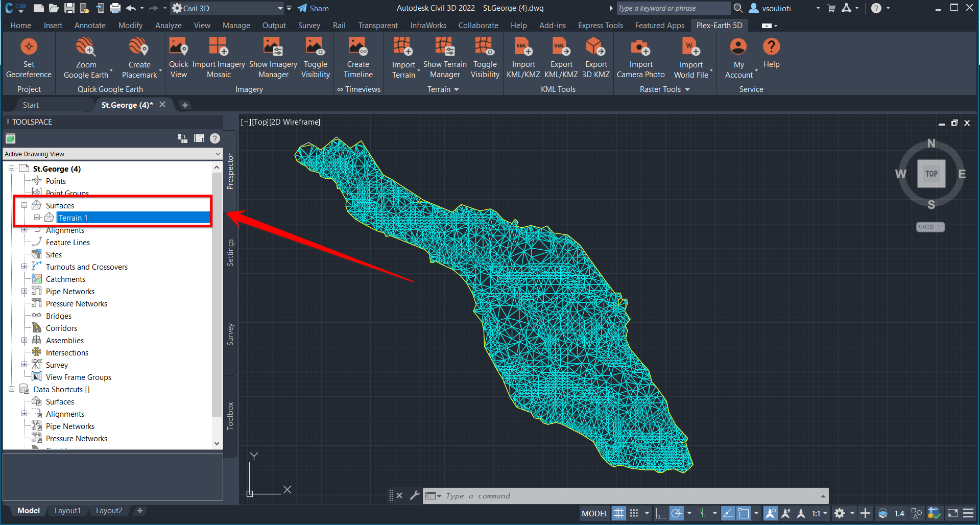Open Show Imagery Manager
The height and width of the screenshot is (525, 980).
[x=273, y=58]
